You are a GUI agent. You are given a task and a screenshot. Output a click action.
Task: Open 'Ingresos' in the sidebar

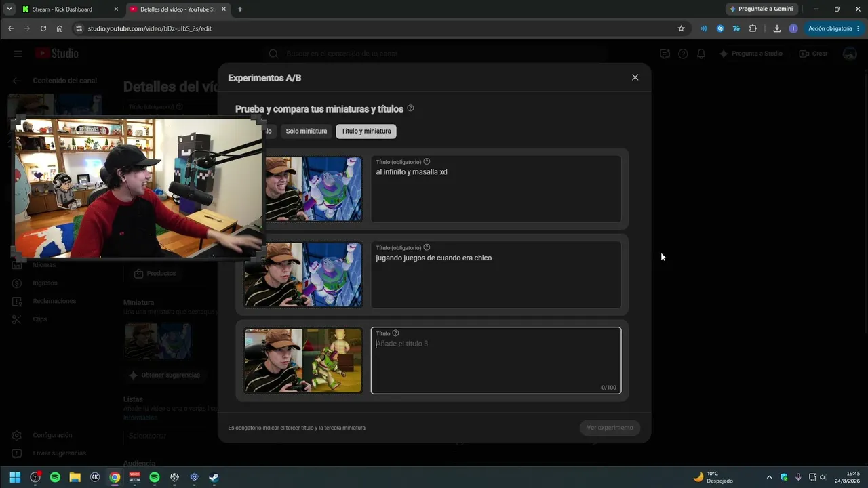click(45, 283)
